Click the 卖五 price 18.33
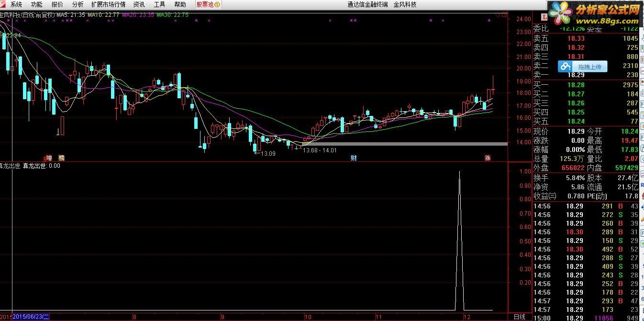 coord(576,38)
